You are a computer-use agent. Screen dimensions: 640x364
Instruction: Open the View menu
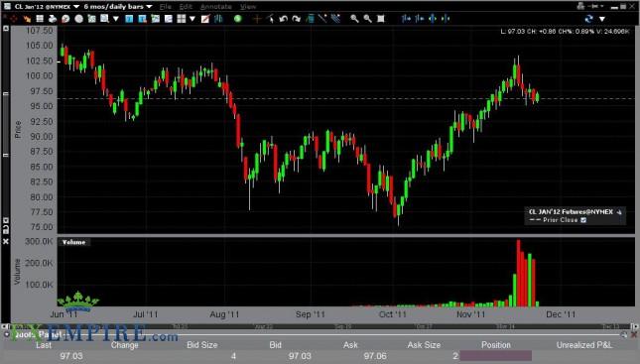click(x=248, y=7)
